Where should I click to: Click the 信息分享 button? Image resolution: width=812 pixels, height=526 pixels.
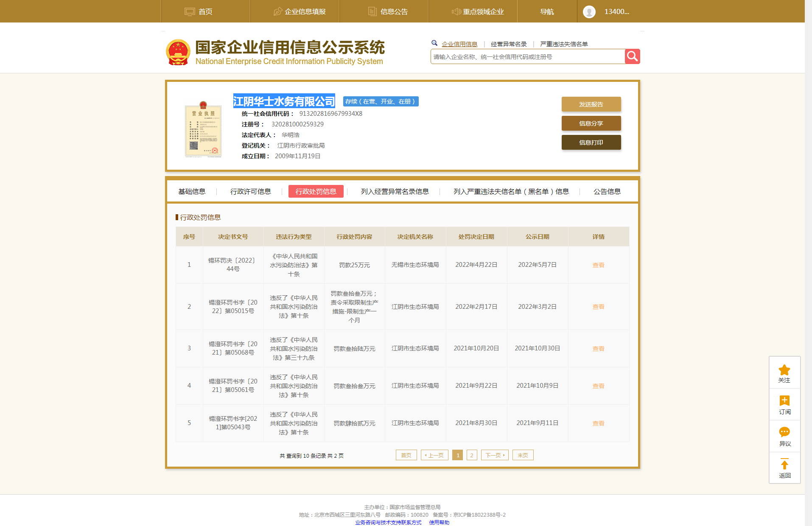pos(591,123)
